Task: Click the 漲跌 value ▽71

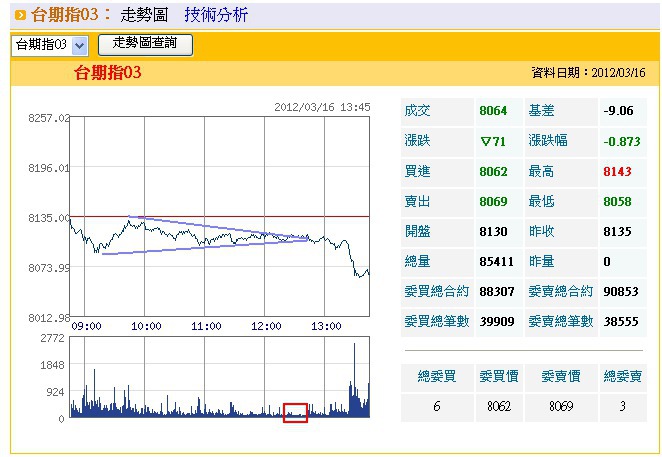Action: (493, 141)
